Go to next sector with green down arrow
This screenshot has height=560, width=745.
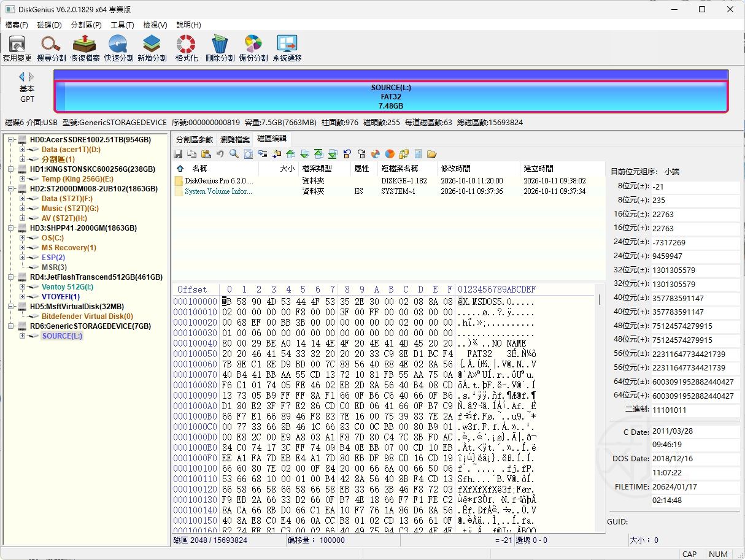304,154
